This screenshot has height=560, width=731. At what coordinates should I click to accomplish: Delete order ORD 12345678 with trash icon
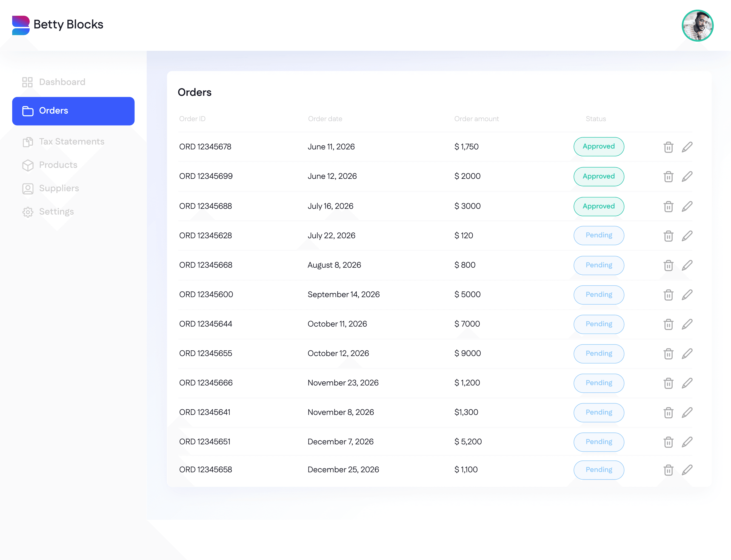coord(668,147)
